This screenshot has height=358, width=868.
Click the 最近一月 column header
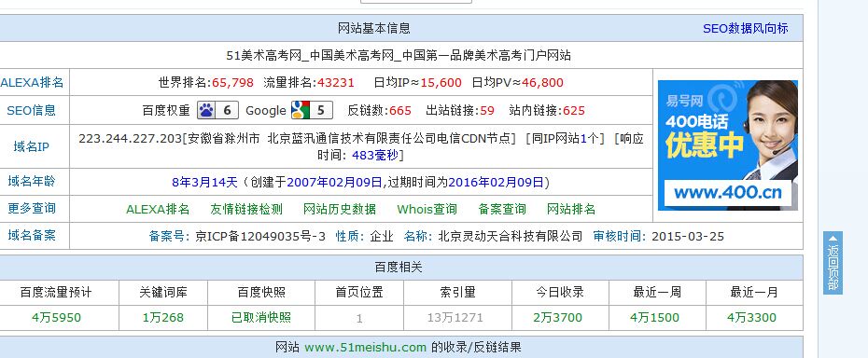[x=754, y=292]
